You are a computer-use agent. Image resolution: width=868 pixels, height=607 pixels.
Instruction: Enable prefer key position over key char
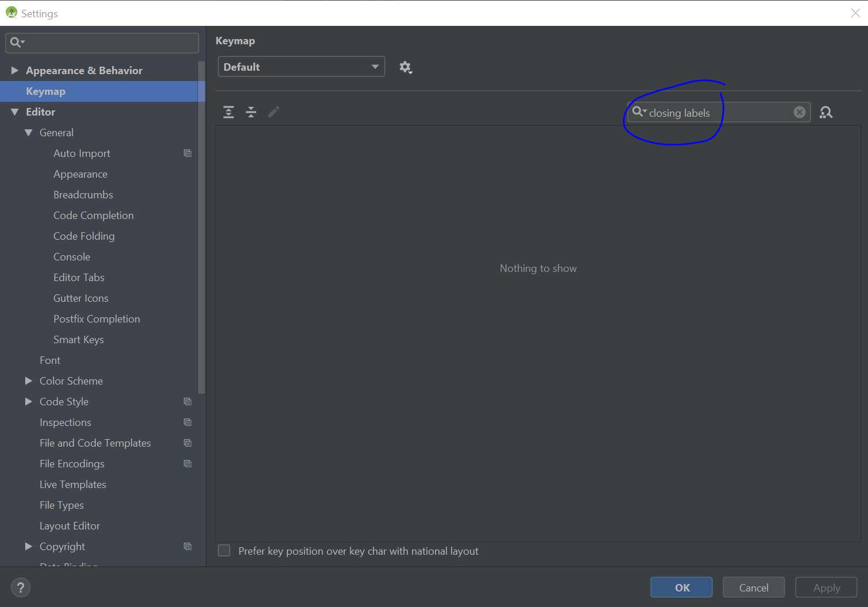point(224,550)
